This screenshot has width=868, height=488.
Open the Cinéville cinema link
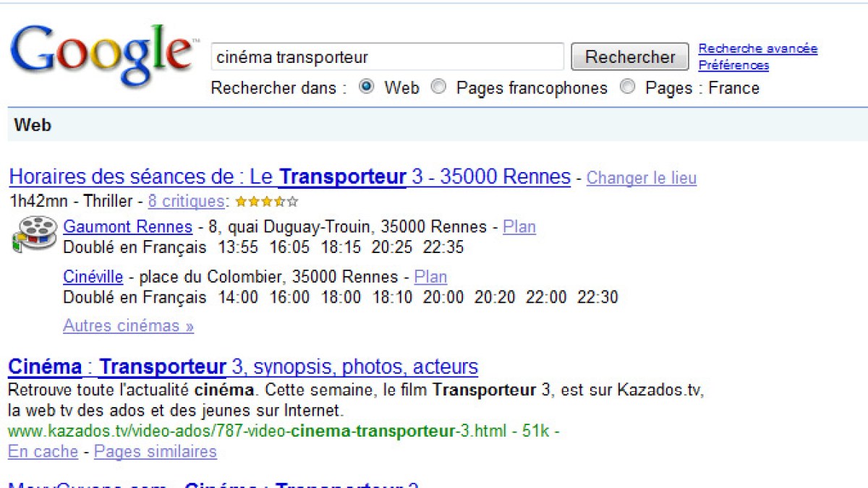[x=93, y=277]
